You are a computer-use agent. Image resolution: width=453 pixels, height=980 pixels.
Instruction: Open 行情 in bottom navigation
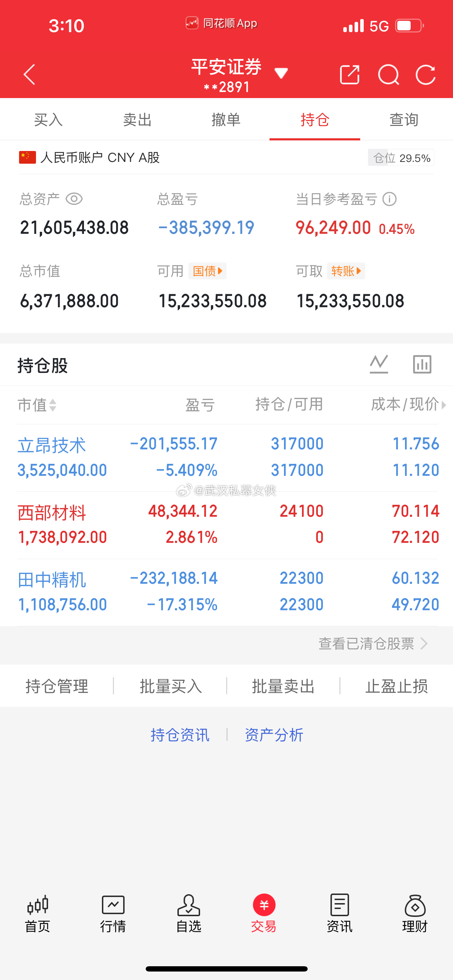click(113, 913)
